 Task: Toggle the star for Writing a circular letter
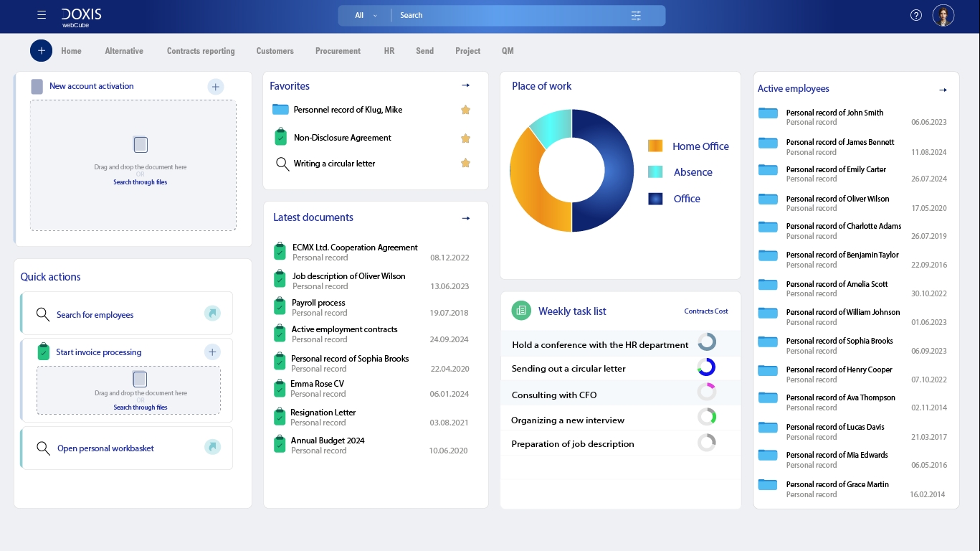coord(465,163)
